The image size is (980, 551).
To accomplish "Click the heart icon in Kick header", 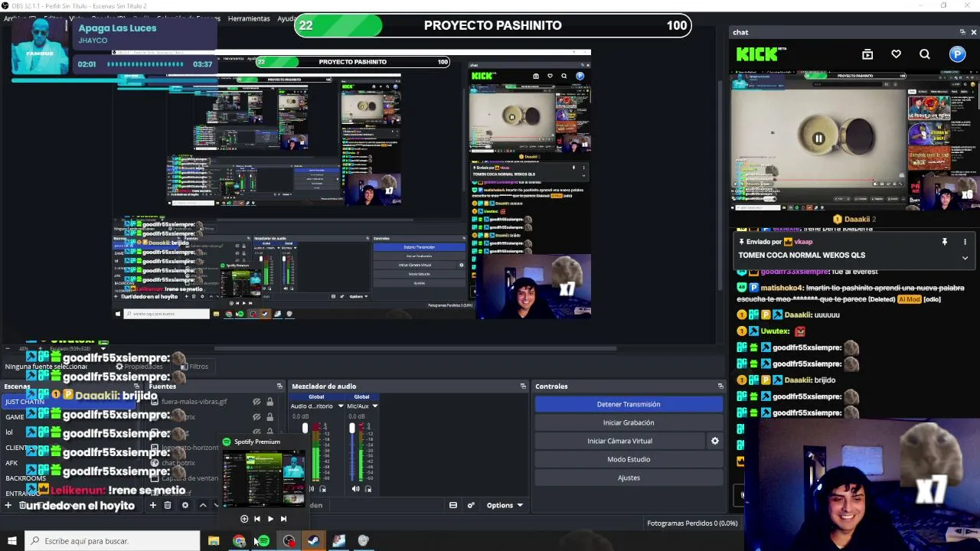I will pos(896,54).
